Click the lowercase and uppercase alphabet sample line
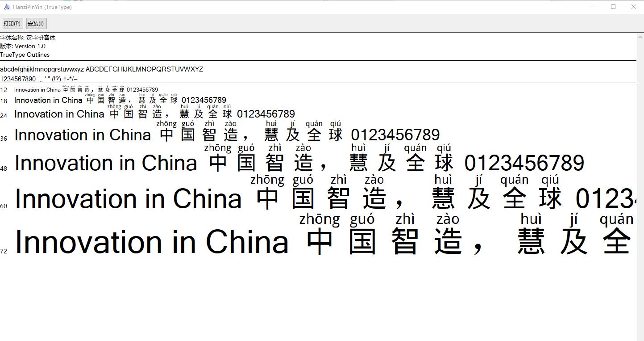 tap(102, 69)
